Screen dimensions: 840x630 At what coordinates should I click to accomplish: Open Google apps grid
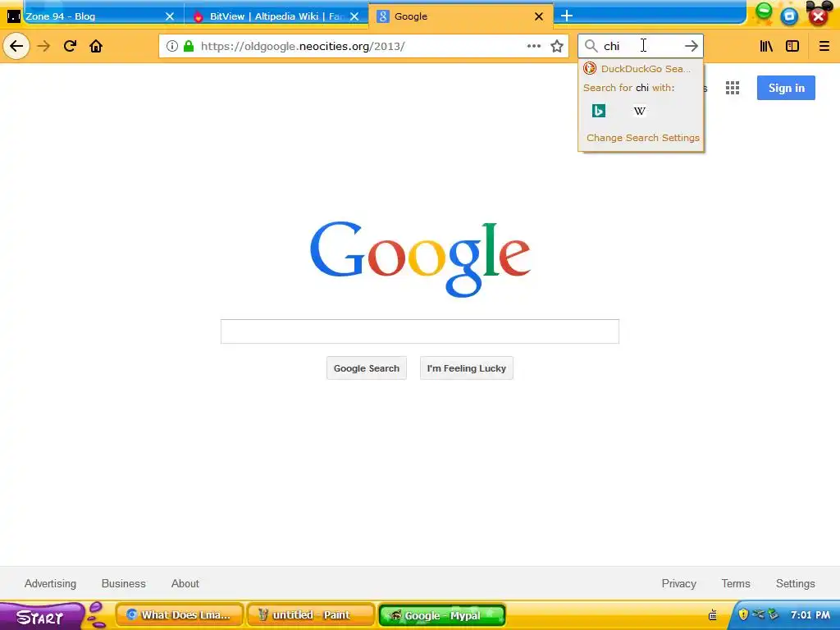[733, 88]
